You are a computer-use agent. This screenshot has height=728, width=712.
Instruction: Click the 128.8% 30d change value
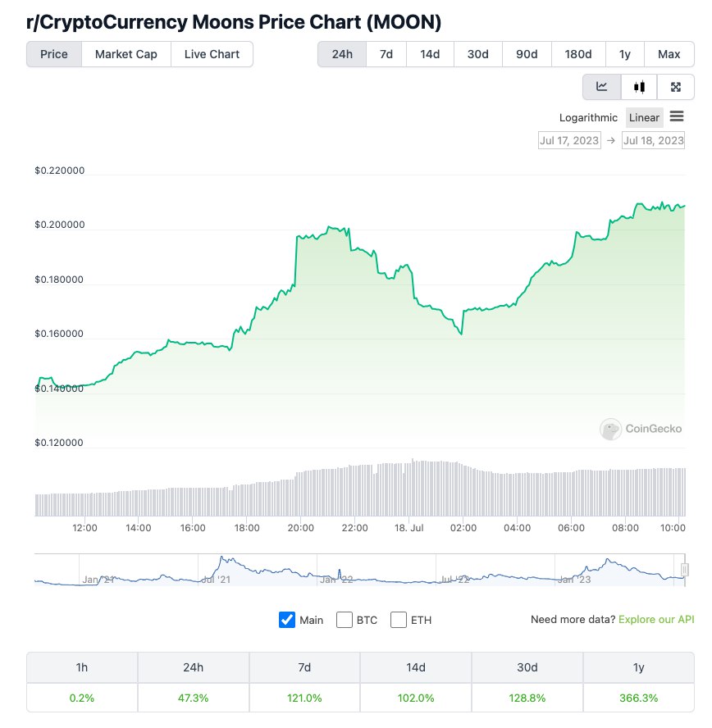[x=527, y=698]
